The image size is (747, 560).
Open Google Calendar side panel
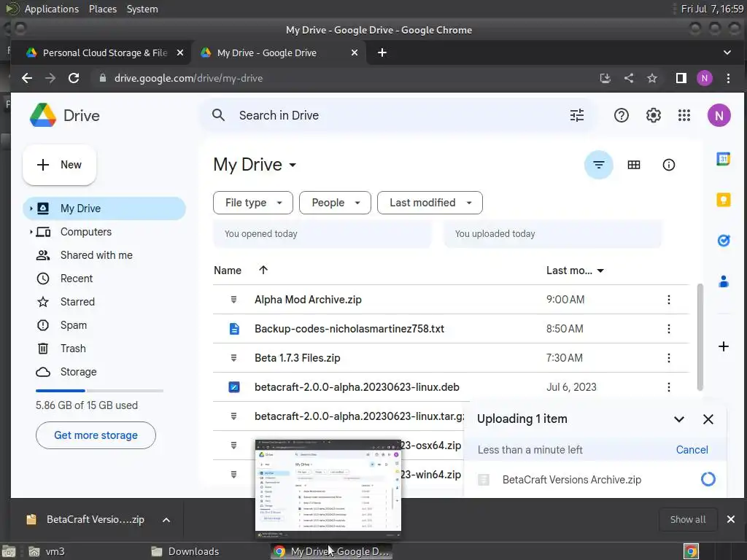point(723,158)
